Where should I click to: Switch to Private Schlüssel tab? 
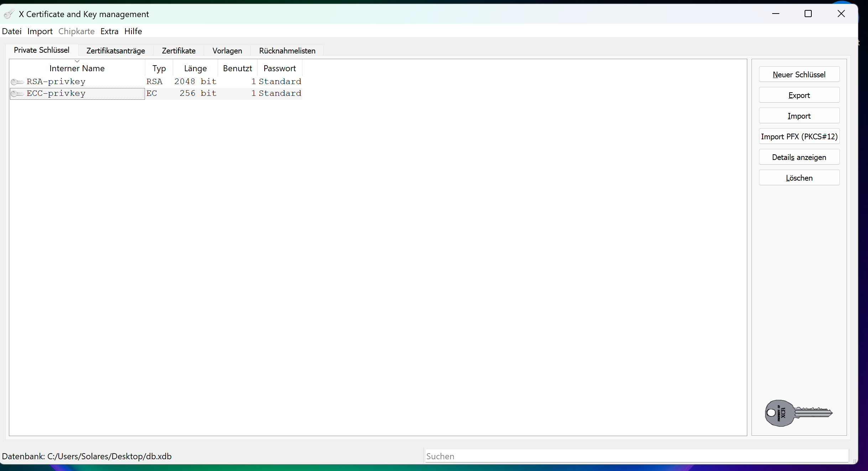point(42,50)
